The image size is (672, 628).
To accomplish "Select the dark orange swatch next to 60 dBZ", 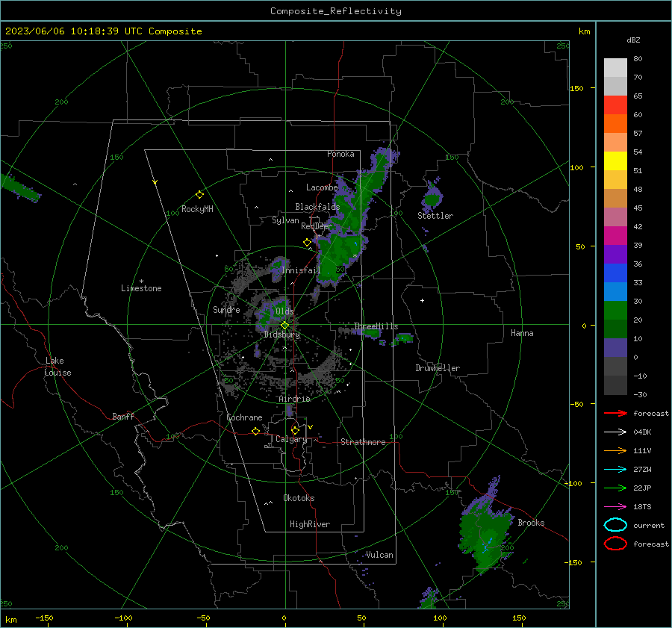I will click(x=615, y=123).
